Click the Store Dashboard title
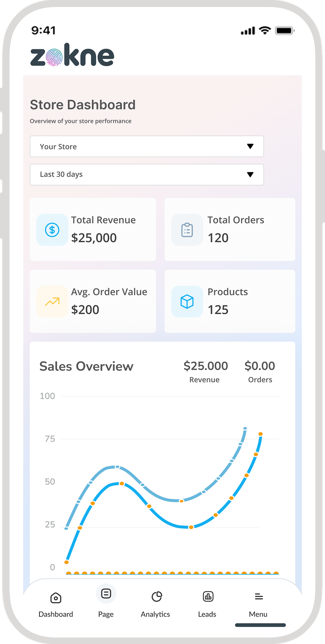Image resolution: width=325 pixels, height=644 pixels. (83, 105)
